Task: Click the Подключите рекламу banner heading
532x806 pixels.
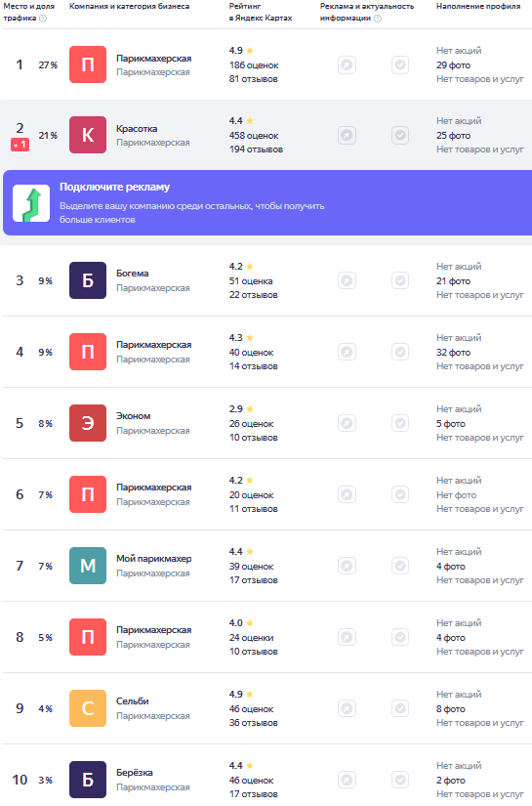Action: point(114,188)
